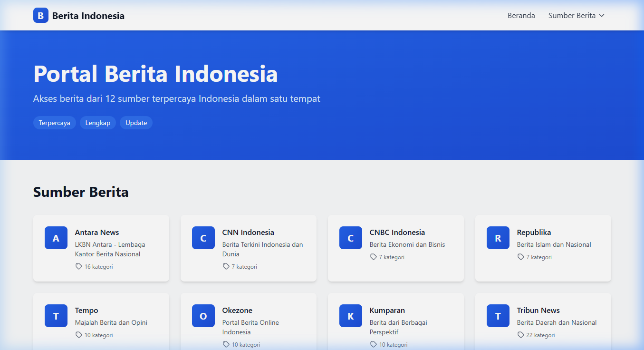Click the blue B logo icon
Screen dimensions: 644x350
pos(41,15)
